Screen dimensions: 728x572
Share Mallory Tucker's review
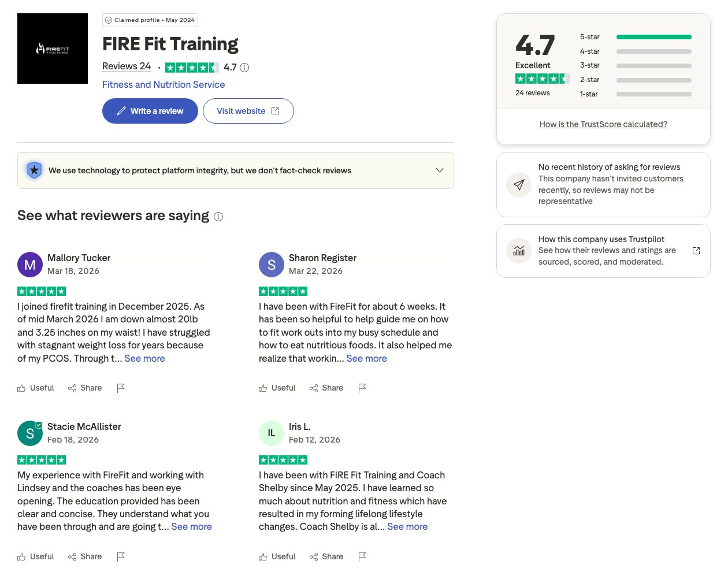click(85, 388)
